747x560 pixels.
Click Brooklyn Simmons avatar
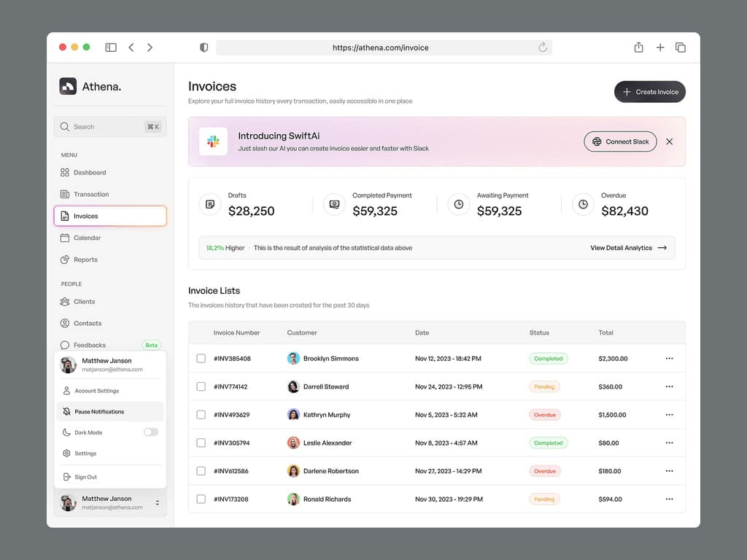pyautogui.click(x=293, y=359)
